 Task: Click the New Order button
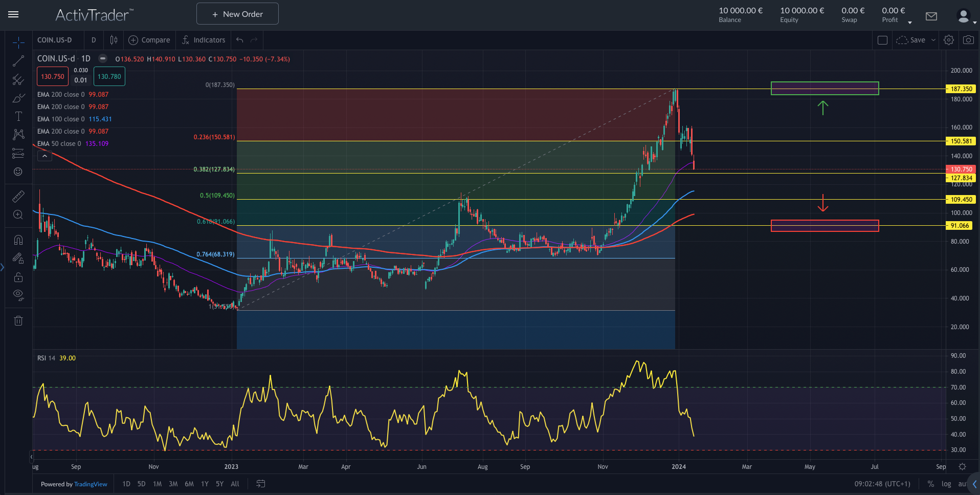click(x=237, y=14)
